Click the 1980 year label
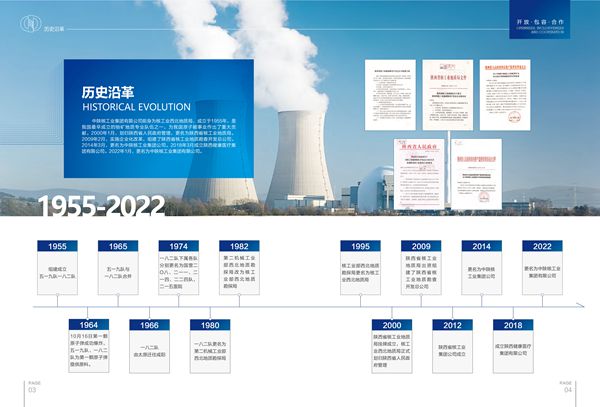The image size is (600, 407). [209, 325]
